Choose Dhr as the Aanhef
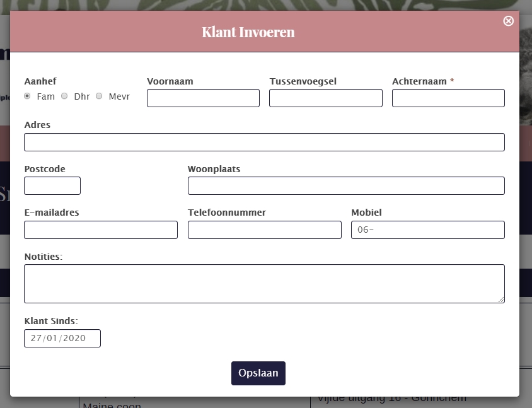 (64, 96)
